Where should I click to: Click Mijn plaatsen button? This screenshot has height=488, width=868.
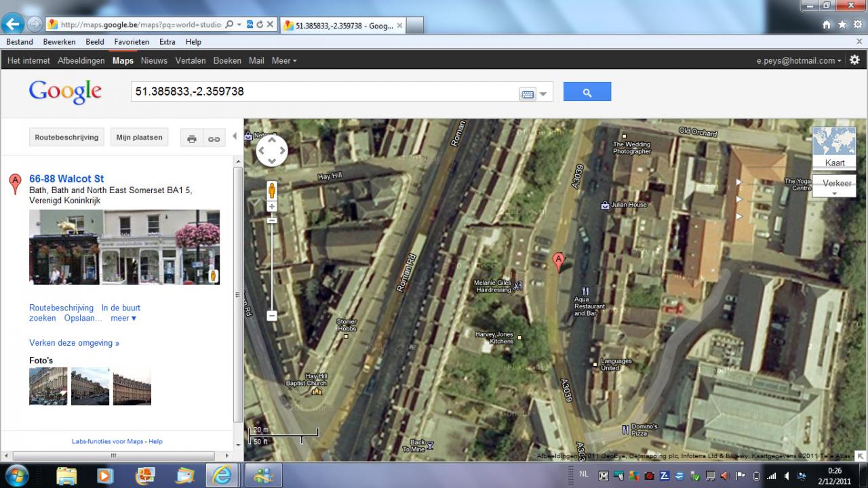[x=139, y=138]
